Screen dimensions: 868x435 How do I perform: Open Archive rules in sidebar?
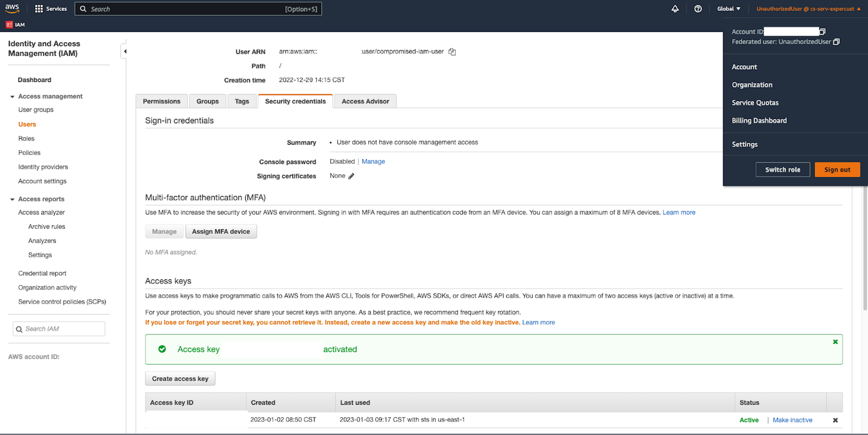pos(46,226)
